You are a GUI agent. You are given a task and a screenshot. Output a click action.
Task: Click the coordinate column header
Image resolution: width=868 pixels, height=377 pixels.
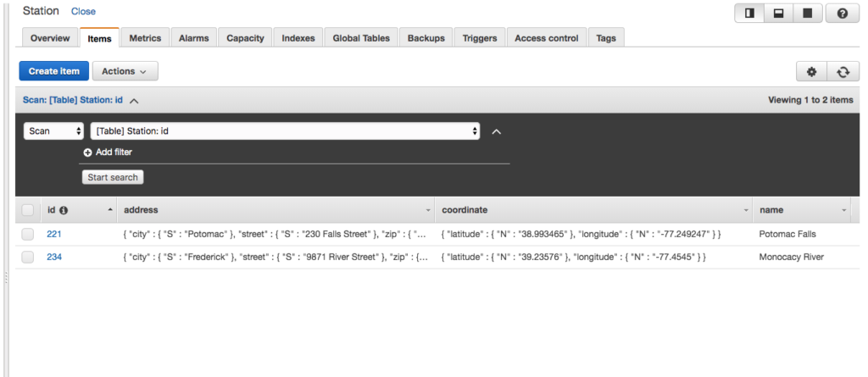(x=593, y=210)
